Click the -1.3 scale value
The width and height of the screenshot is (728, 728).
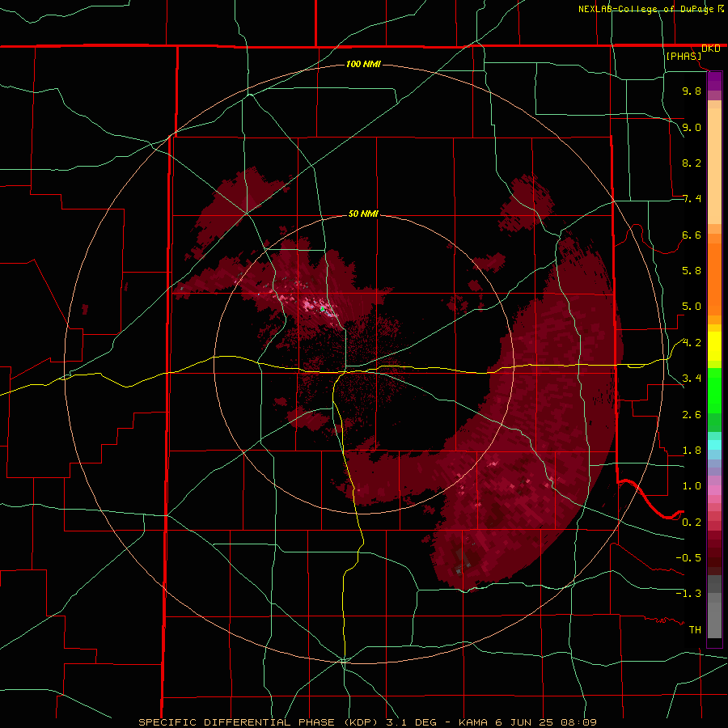688,594
